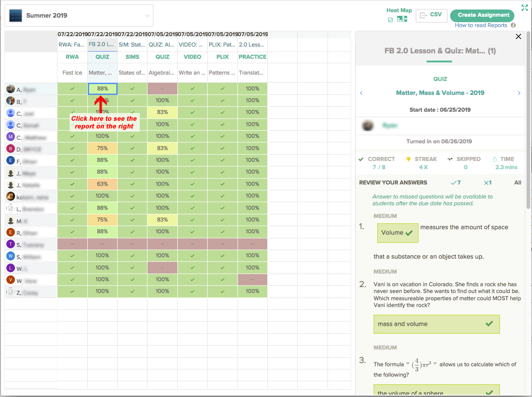Export report as CSV
The image size is (532, 397).
coord(431,15)
